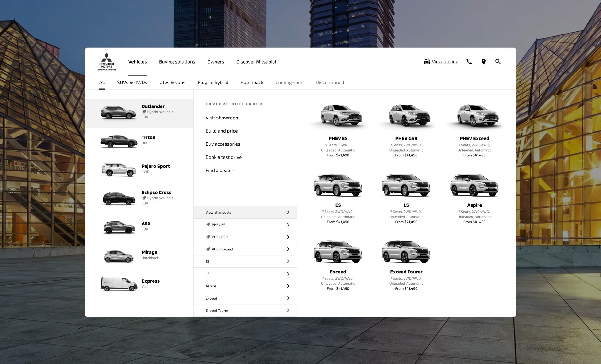Click the Express van thumbnail
Screen dimensions: 601x364
pos(119,284)
